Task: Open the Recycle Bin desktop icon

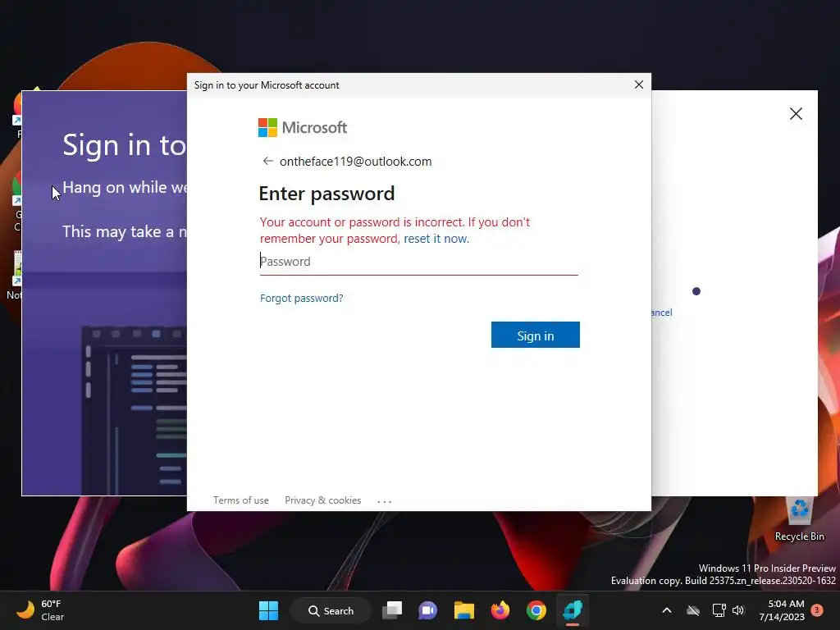Action: [x=799, y=519]
